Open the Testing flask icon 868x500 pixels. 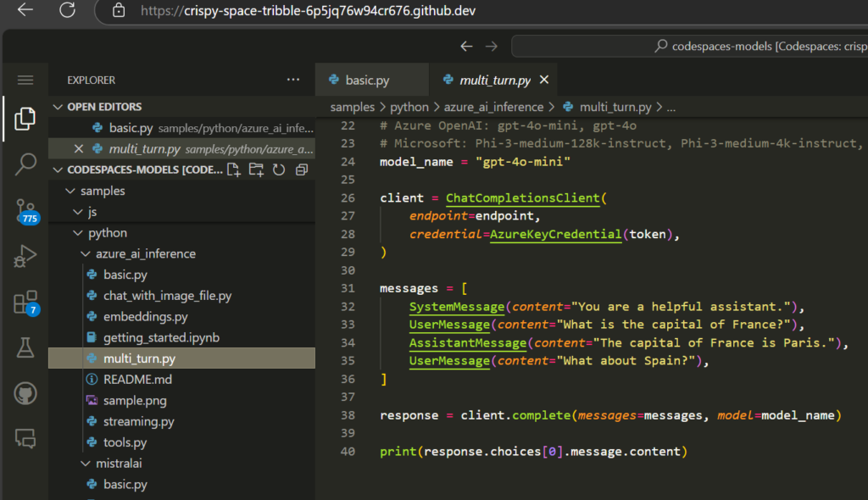click(x=25, y=347)
